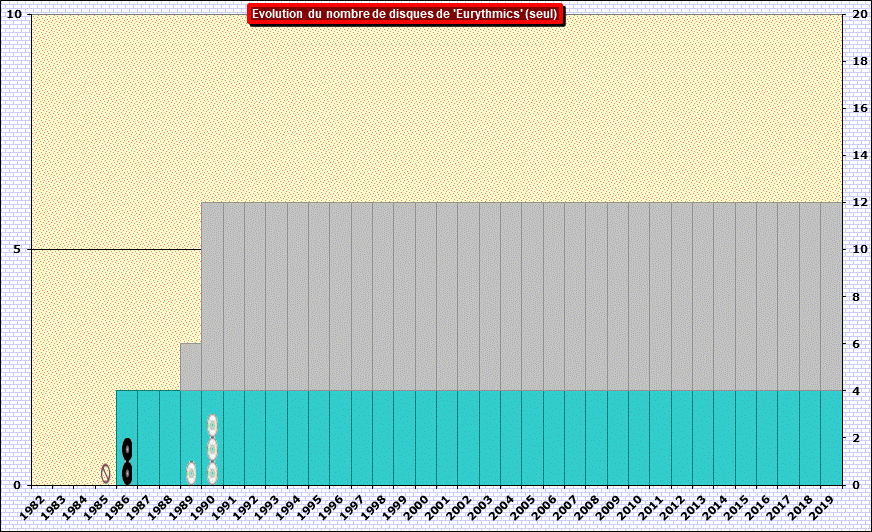The width and height of the screenshot is (872, 532).
Task: Click the right axis value 20
Action: 857,14
